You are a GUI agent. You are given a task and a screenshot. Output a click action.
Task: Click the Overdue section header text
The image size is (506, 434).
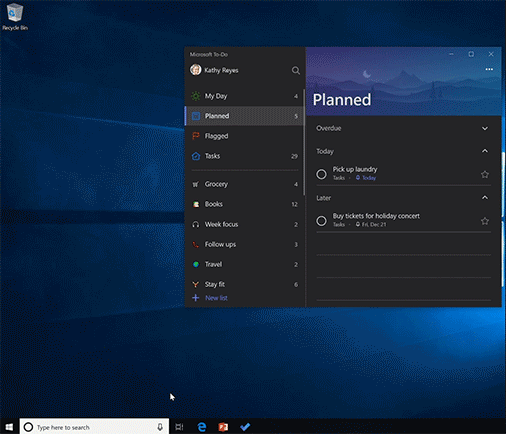tap(329, 128)
